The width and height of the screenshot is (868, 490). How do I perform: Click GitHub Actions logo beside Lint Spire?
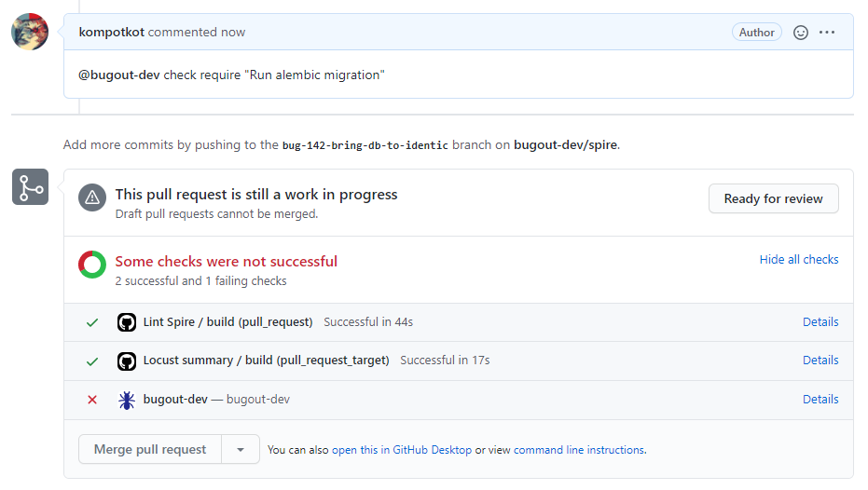coord(127,322)
